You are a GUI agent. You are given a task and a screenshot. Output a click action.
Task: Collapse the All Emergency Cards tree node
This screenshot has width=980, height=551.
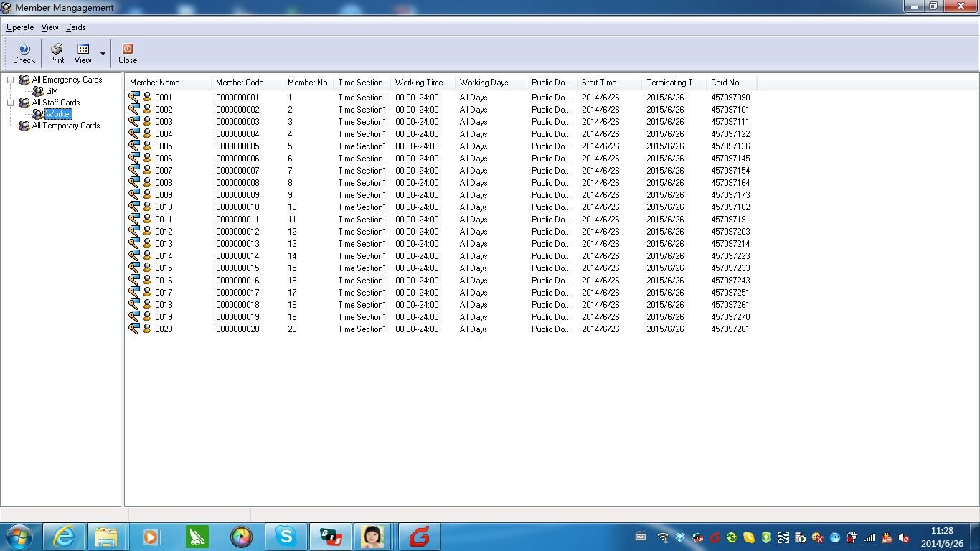(11, 80)
